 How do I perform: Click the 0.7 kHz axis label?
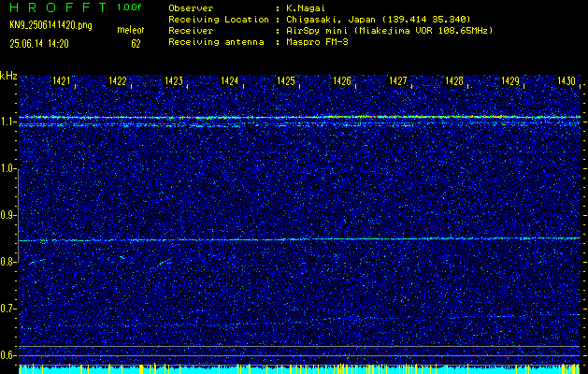pos(7,309)
